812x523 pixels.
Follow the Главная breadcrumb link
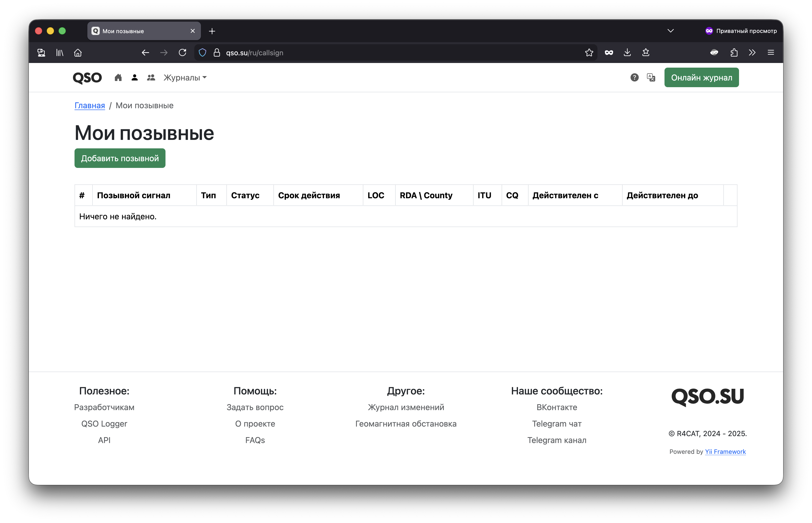[x=90, y=106]
